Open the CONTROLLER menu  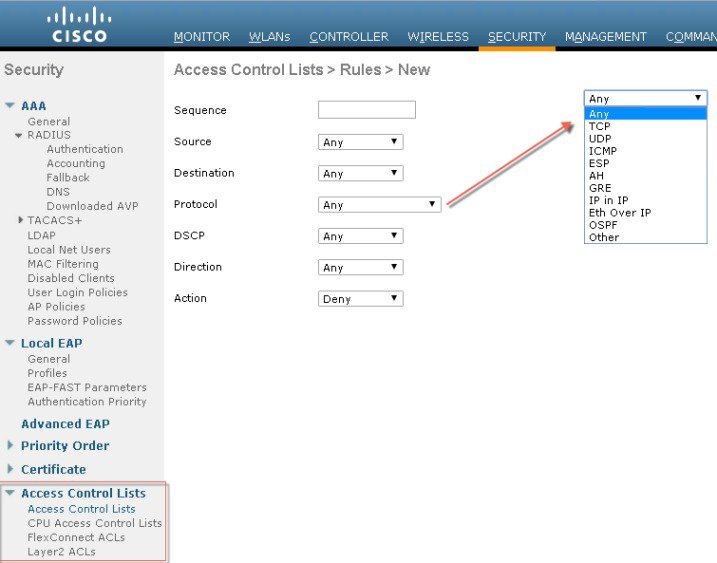point(348,37)
